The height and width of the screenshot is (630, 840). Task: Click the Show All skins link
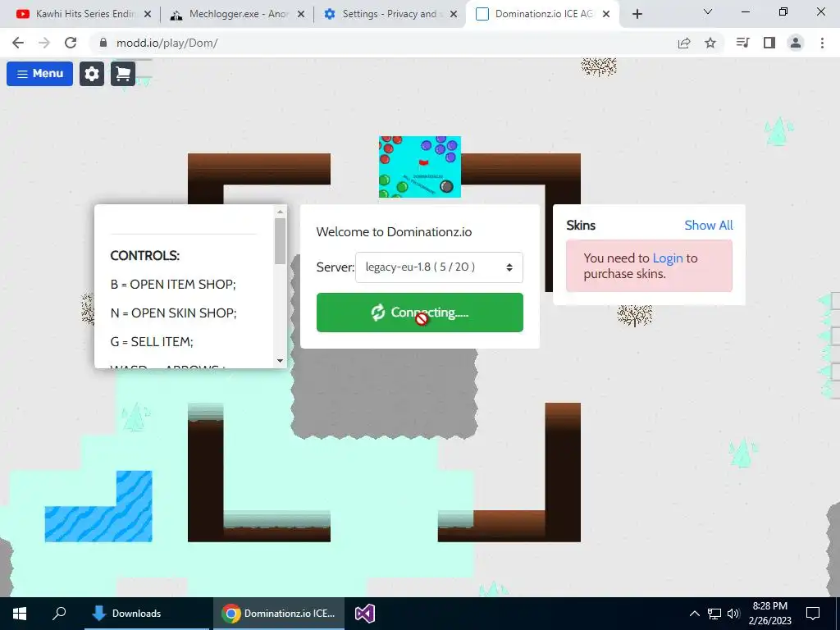(x=708, y=225)
